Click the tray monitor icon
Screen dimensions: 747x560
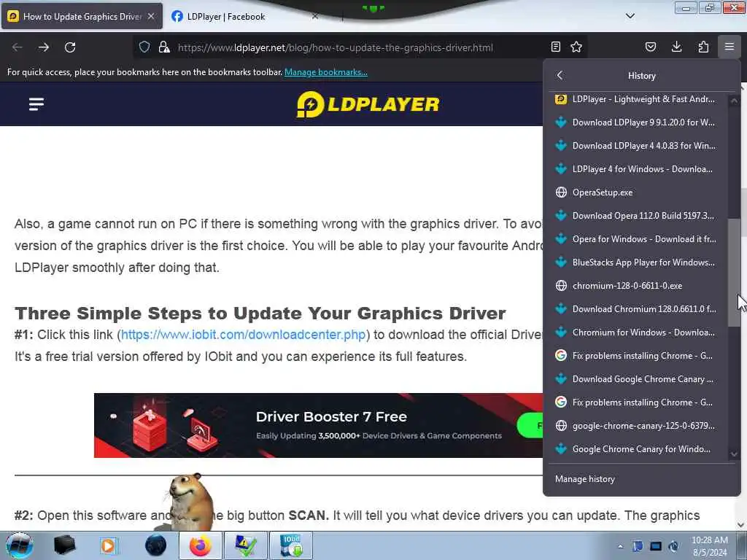[x=656, y=546]
